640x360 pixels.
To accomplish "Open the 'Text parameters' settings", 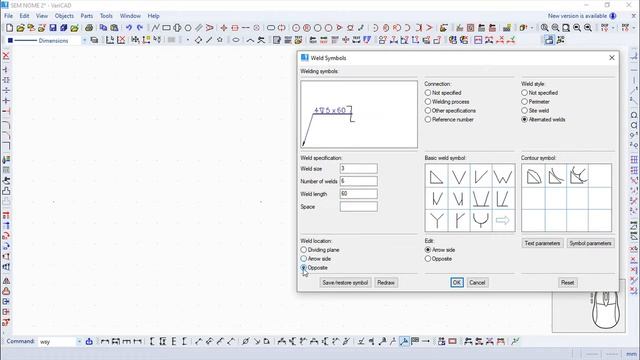I will [542, 243].
